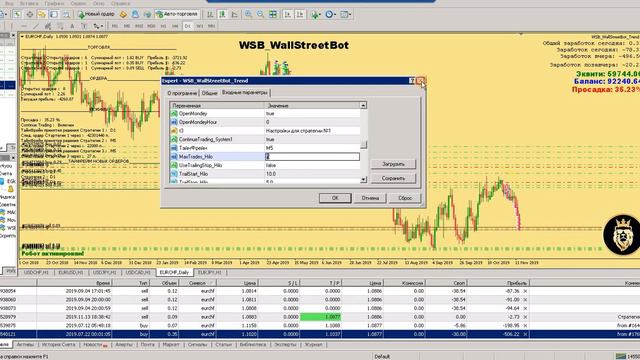Select the ContinueTrading_System1 parameter row
The image size is (640, 360).
click(265, 139)
